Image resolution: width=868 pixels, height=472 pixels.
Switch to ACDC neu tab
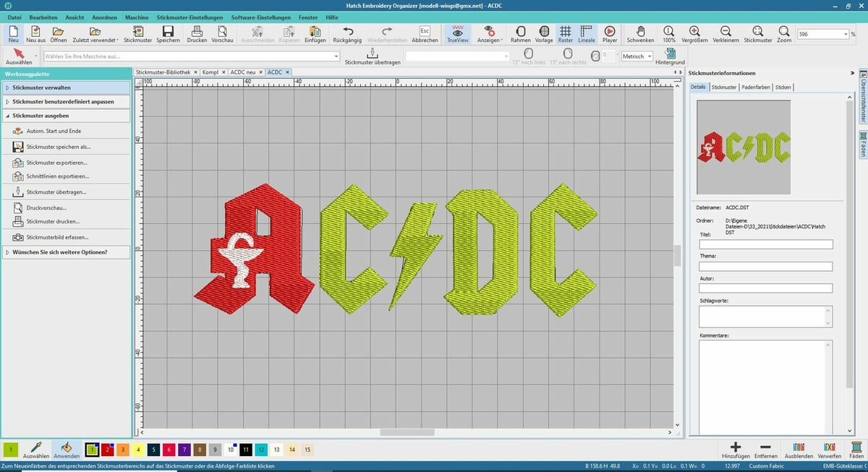point(243,72)
